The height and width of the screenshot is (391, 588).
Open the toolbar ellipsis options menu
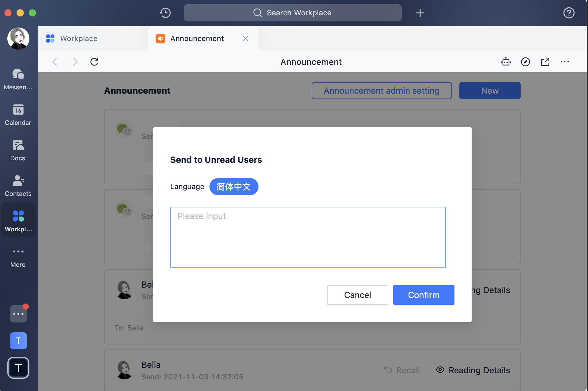pos(565,61)
